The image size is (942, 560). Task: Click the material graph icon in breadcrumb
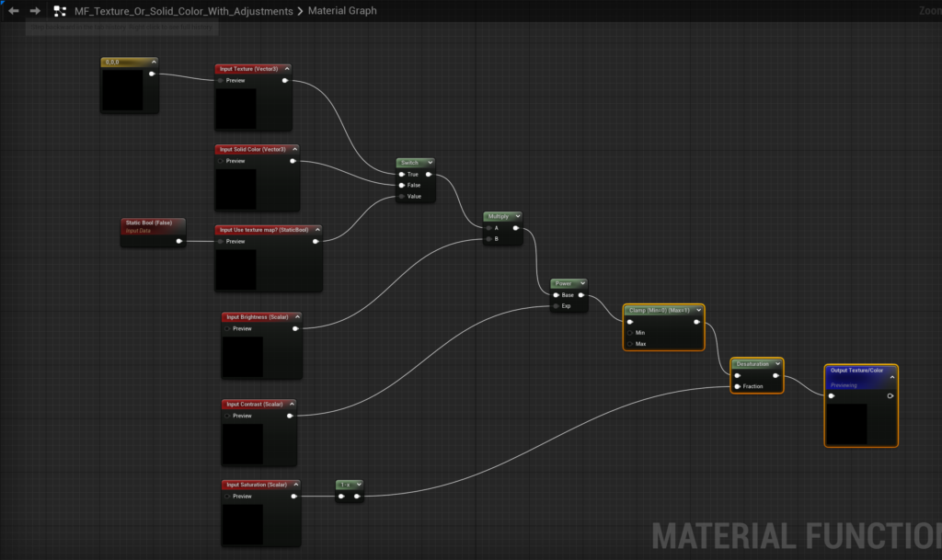60,11
